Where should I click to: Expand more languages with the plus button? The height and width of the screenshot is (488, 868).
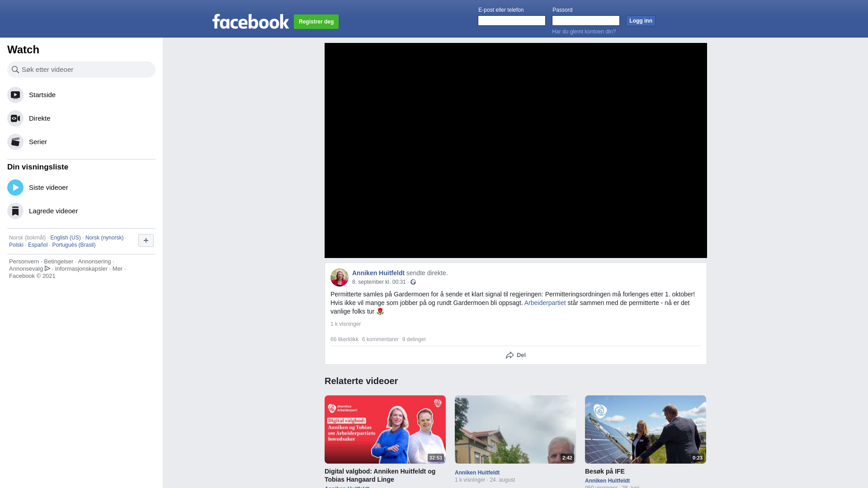point(146,240)
